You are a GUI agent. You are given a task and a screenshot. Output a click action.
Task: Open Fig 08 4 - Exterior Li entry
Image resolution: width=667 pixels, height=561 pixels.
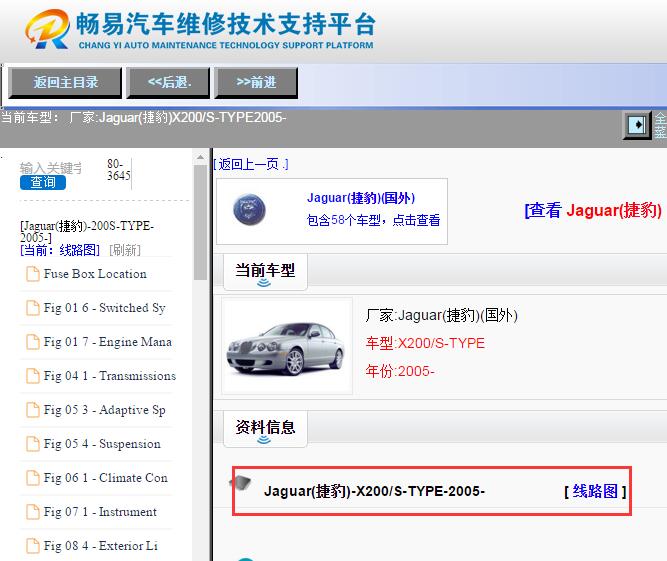pyautogui.click(x=100, y=545)
